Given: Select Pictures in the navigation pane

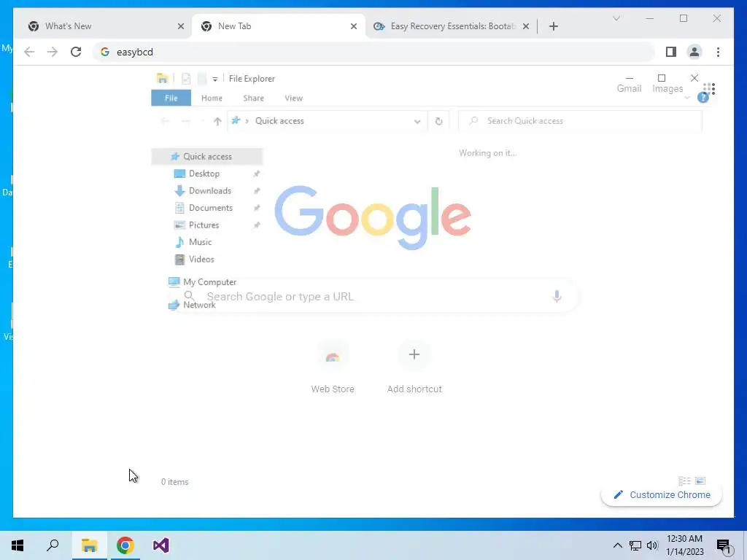Looking at the screenshot, I should (x=204, y=225).
